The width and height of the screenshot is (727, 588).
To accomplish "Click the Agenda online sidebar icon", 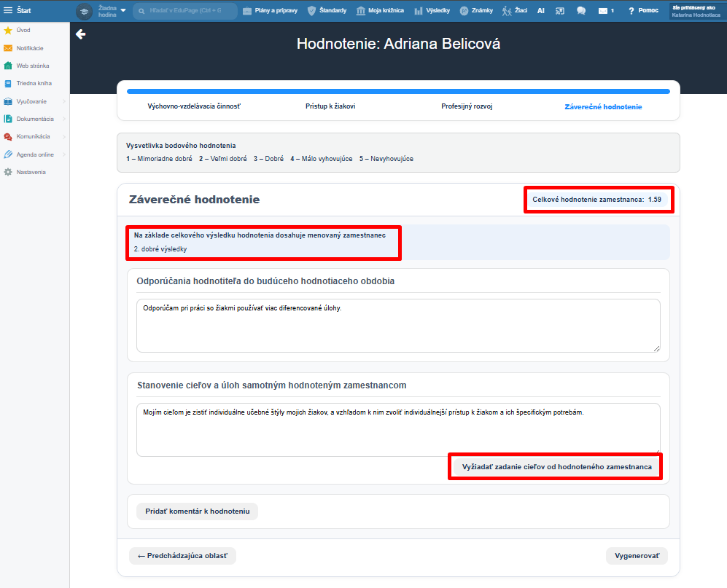I will tap(8, 154).
